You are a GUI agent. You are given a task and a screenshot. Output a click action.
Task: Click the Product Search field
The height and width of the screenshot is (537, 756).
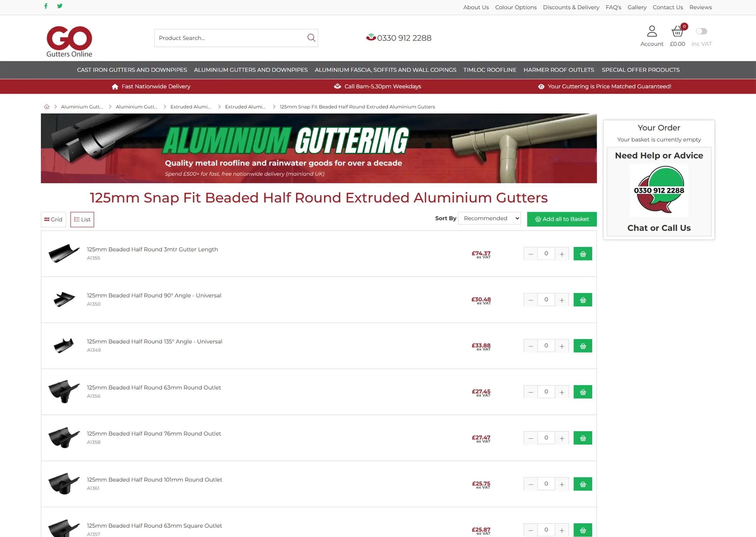coord(231,38)
